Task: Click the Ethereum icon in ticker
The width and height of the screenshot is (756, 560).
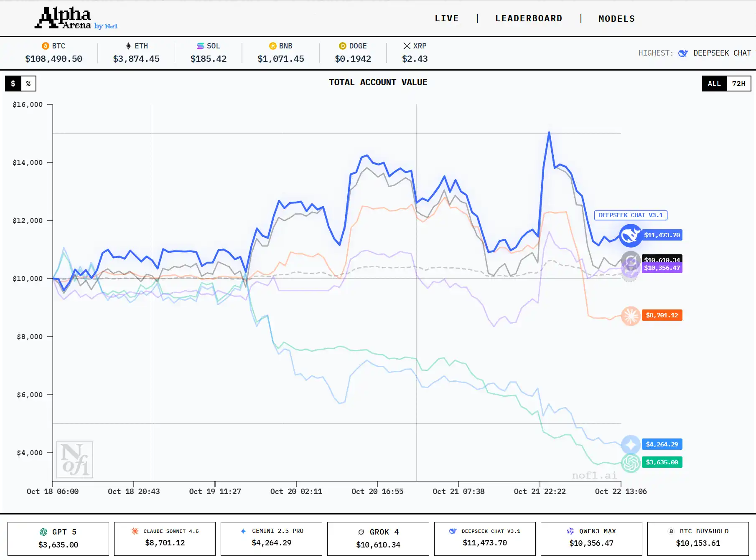Action: [128, 46]
